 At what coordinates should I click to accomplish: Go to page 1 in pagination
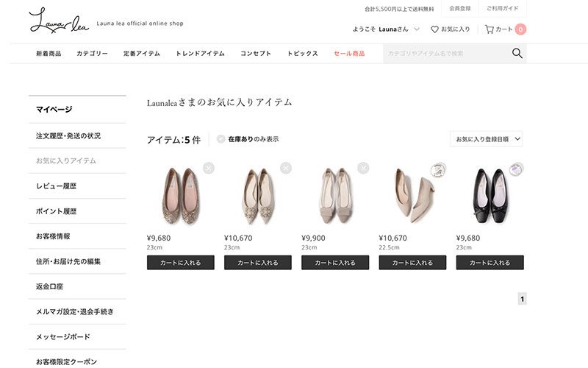coord(522,299)
